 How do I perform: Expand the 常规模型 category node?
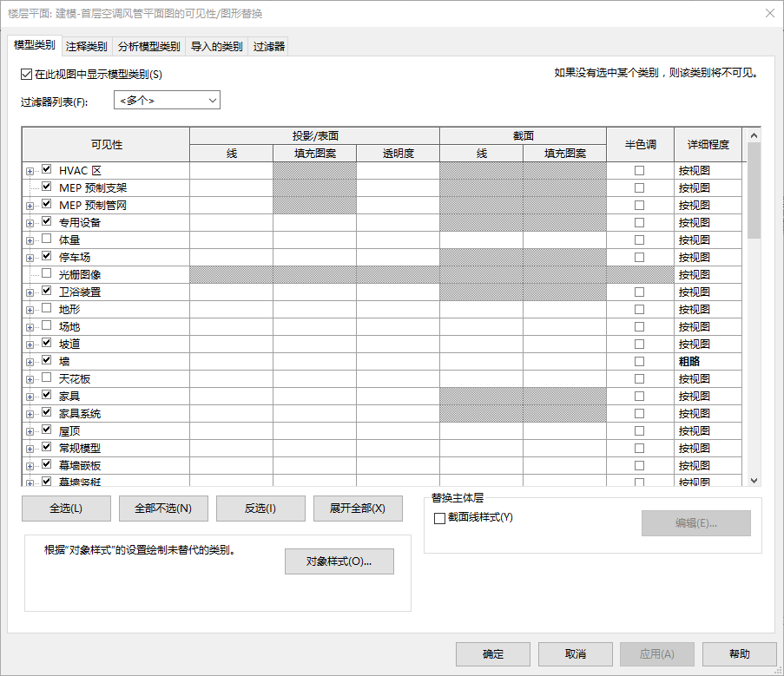tap(30, 449)
